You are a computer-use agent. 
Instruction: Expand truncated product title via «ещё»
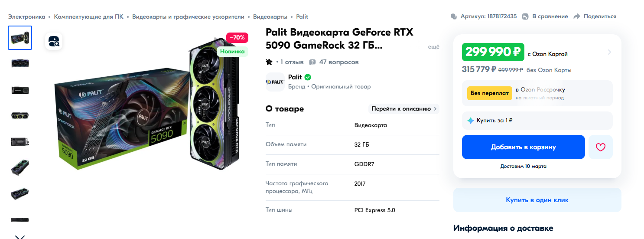tap(433, 47)
